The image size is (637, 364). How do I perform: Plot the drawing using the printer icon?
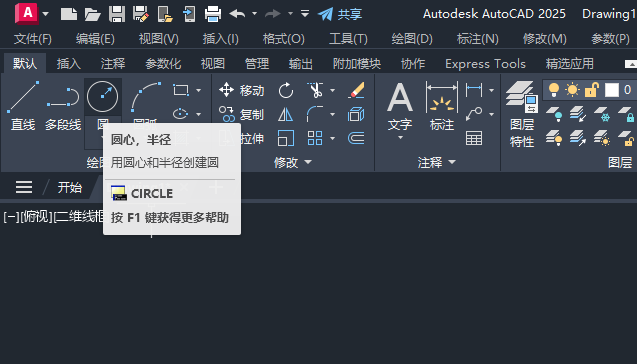pyautogui.click(x=213, y=14)
